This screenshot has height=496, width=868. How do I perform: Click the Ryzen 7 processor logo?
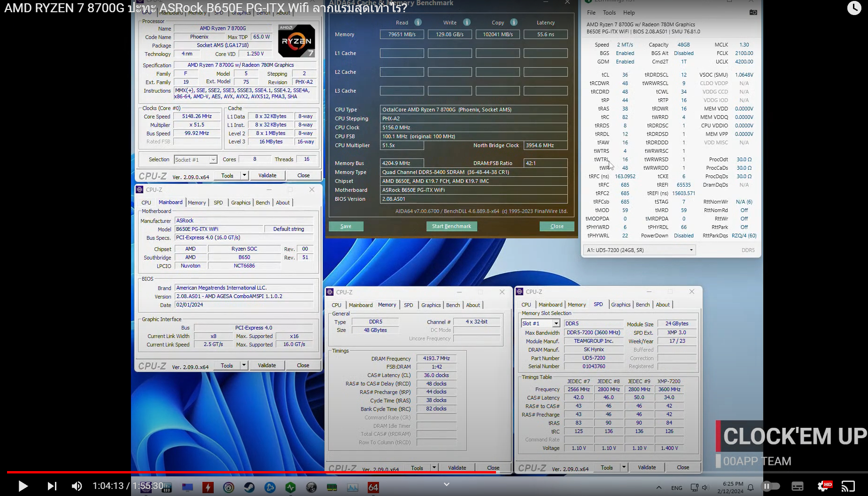296,41
